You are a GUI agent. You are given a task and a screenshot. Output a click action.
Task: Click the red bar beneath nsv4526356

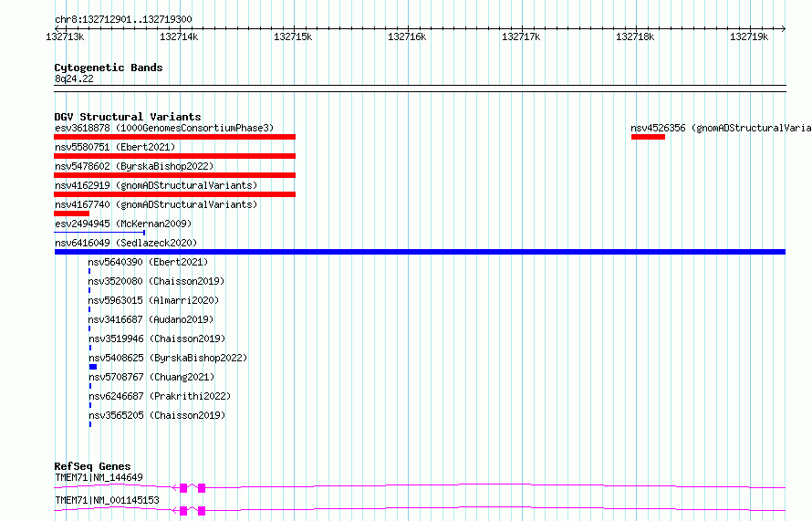click(x=648, y=137)
